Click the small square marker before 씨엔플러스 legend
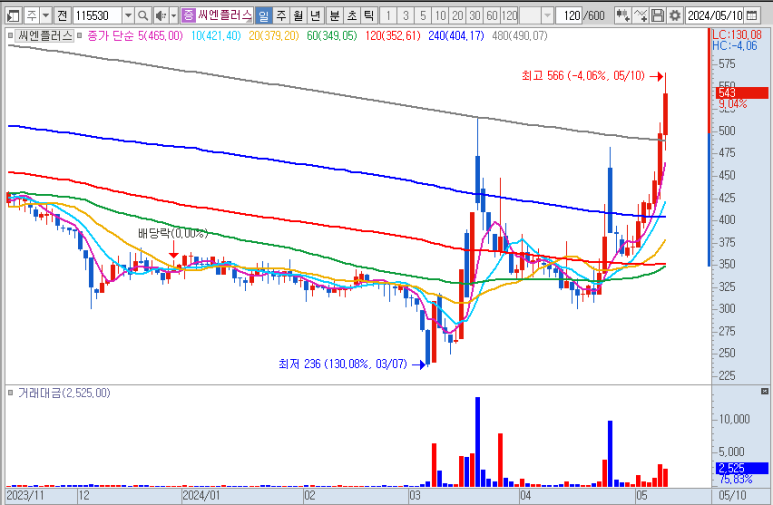This screenshot has width=773, height=505. point(10,36)
